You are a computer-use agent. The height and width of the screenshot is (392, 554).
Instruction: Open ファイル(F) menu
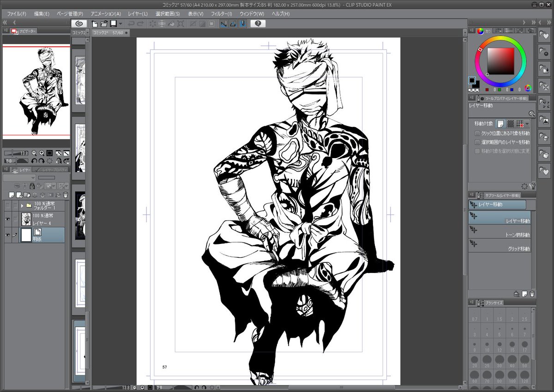[17, 14]
